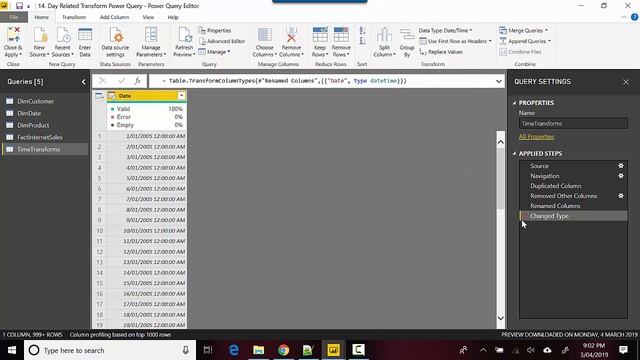The image size is (640, 360).
Task: Switch to the Home tab
Action: (x=41, y=17)
